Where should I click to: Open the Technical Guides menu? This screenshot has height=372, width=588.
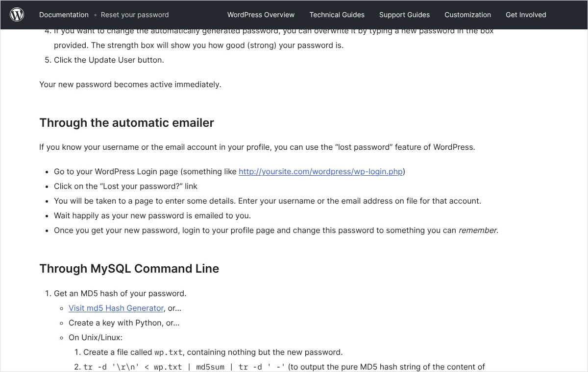pyautogui.click(x=337, y=15)
